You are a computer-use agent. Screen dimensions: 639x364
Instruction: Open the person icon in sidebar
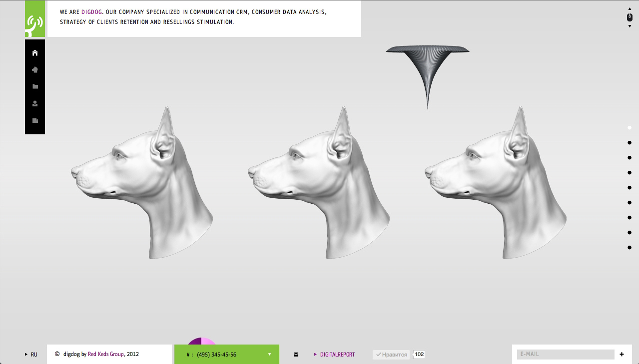(35, 104)
